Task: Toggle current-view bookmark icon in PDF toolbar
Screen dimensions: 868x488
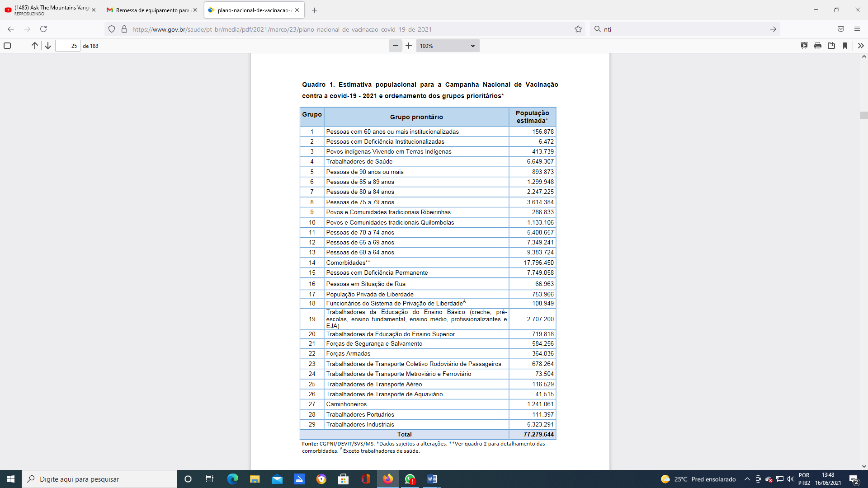Action: click(x=845, y=46)
